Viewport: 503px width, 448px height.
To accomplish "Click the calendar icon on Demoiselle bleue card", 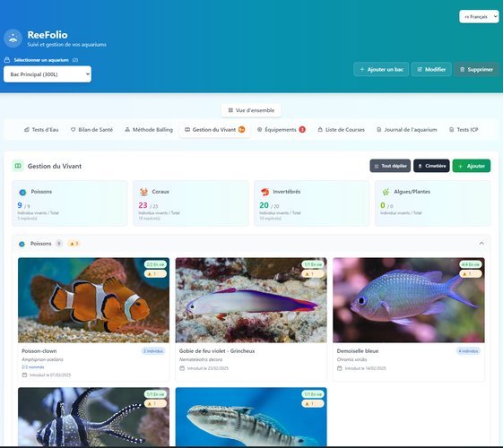I will [x=340, y=368].
